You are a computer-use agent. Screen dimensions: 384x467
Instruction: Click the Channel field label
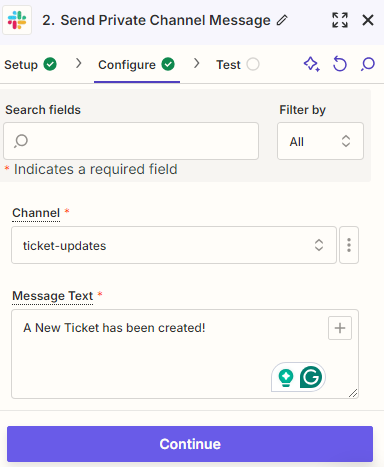point(36,213)
